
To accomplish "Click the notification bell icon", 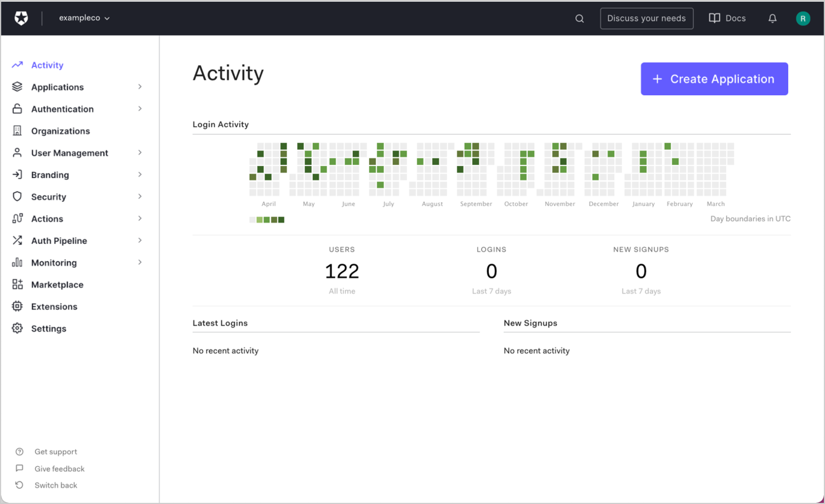I will pos(773,18).
